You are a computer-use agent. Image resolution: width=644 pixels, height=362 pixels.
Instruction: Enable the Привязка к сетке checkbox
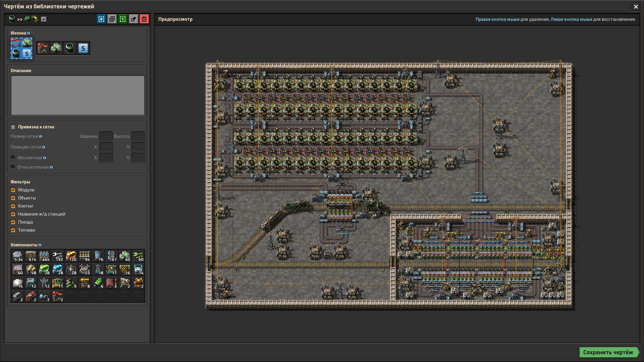click(13, 127)
